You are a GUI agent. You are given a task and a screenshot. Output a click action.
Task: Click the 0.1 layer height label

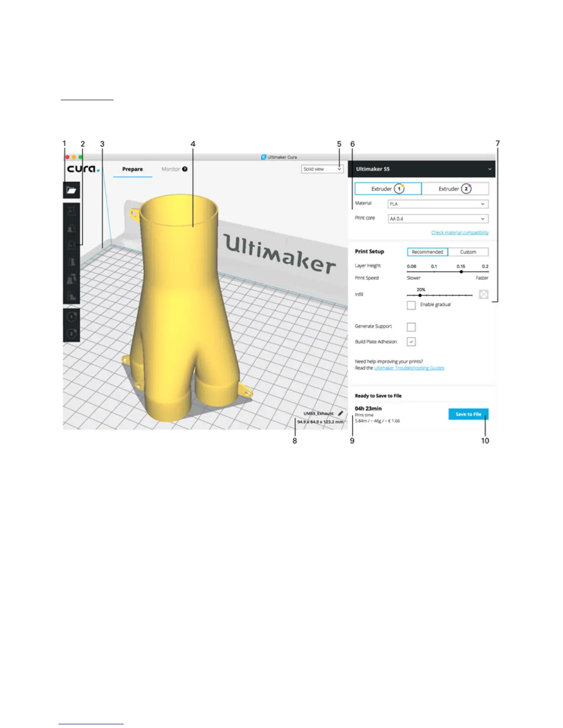point(434,266)
